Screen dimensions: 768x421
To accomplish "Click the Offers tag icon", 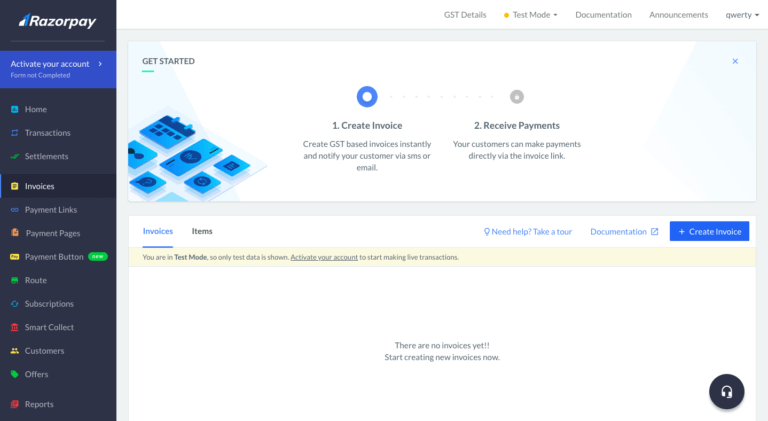I will (14, 374).
